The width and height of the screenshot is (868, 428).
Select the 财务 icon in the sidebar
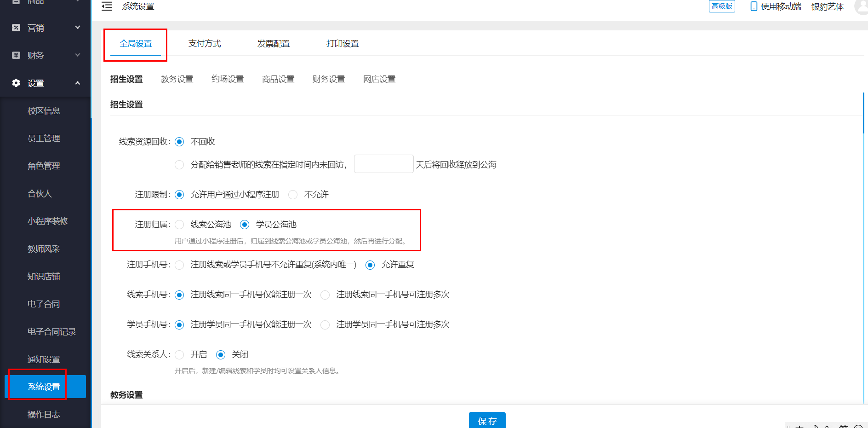(16, 55)
